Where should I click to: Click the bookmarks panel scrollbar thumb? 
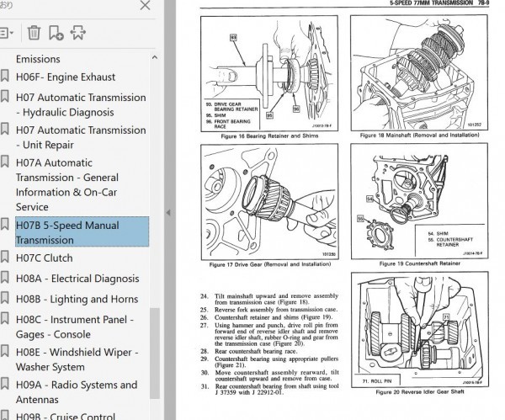[155, 354]
